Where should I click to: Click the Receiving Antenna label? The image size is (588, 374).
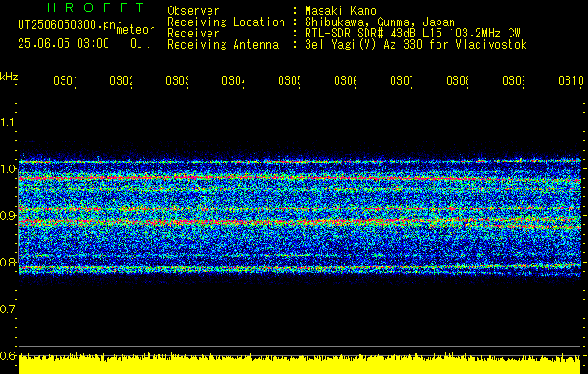[x=222, y=45]
